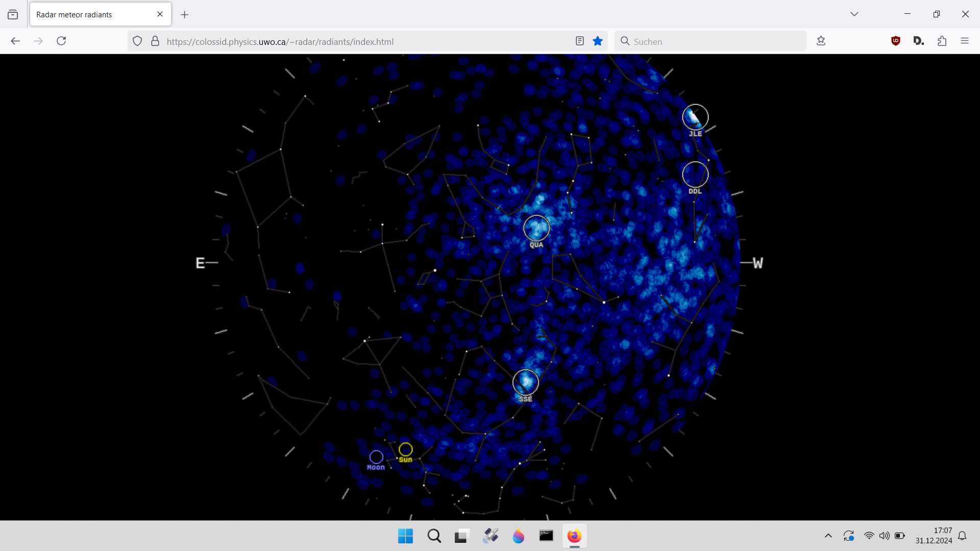980x551 pixels.
Task: Select the Radar meteor radiants tab
Action: (x=101, y=14)
